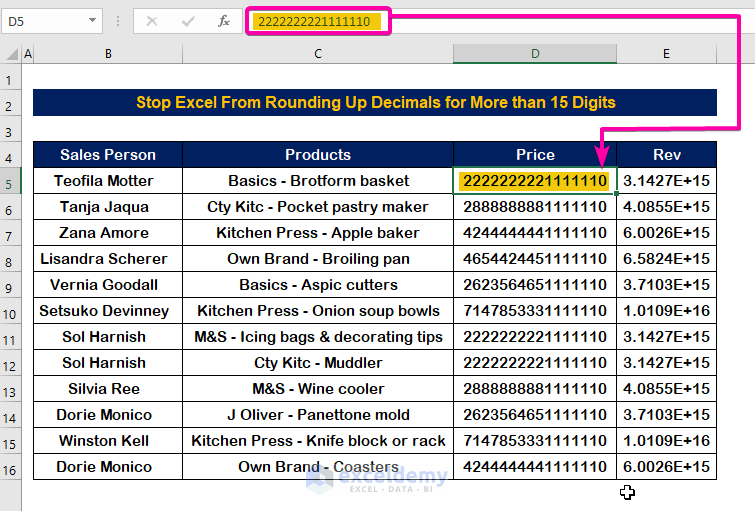Click the 'Sales Person' header cell

coord(108,155)
